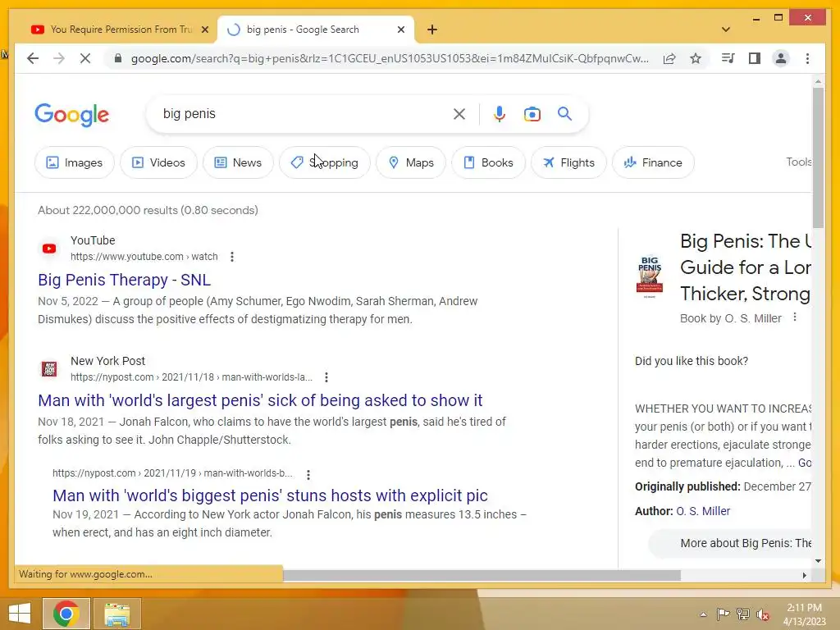Click the youtube.com watch URL text
The height and width of the screenshot is (630, 840).
[x=144, y=257]
